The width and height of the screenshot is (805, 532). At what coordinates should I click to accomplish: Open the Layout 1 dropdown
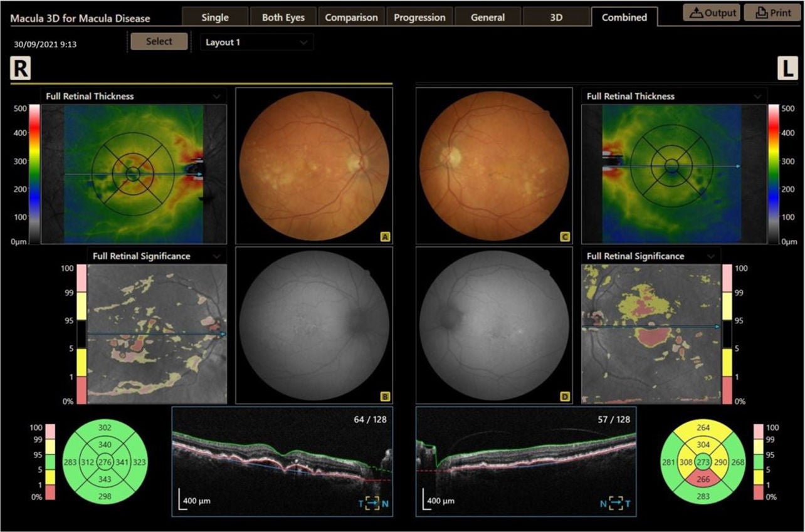click(x=256, y=42)
